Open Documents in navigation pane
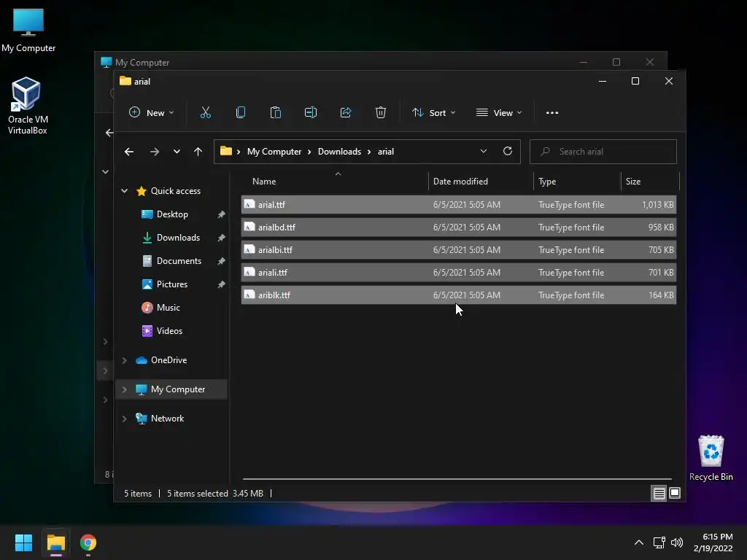 [179, 261]
